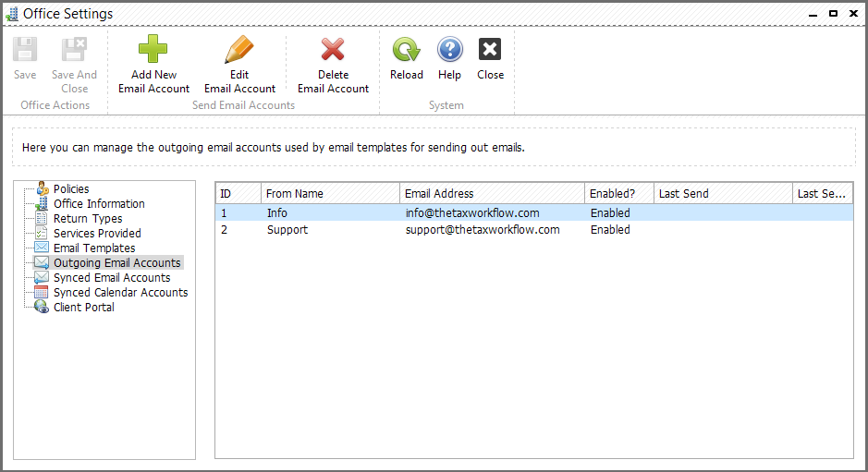The width and height of the screenshot is (868, 472).
Task: Click the From Name cell 'Info'
Action: [276, 213]
